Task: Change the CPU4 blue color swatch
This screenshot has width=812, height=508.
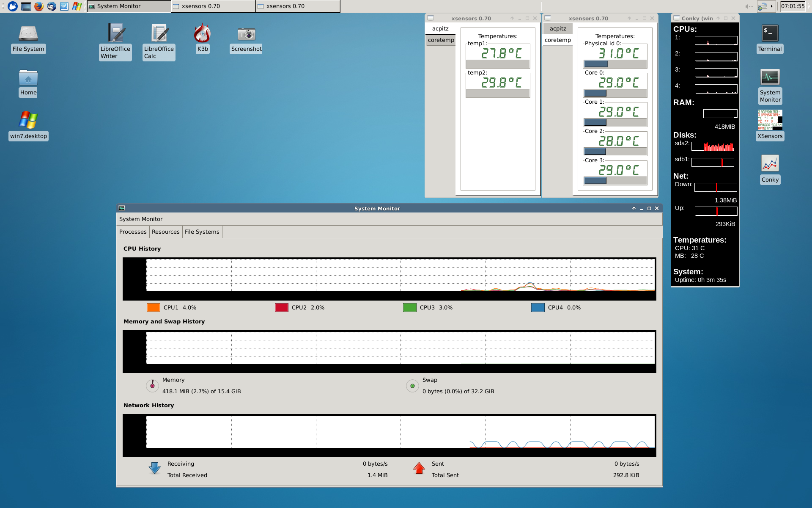Action: [x=538, y=308]
